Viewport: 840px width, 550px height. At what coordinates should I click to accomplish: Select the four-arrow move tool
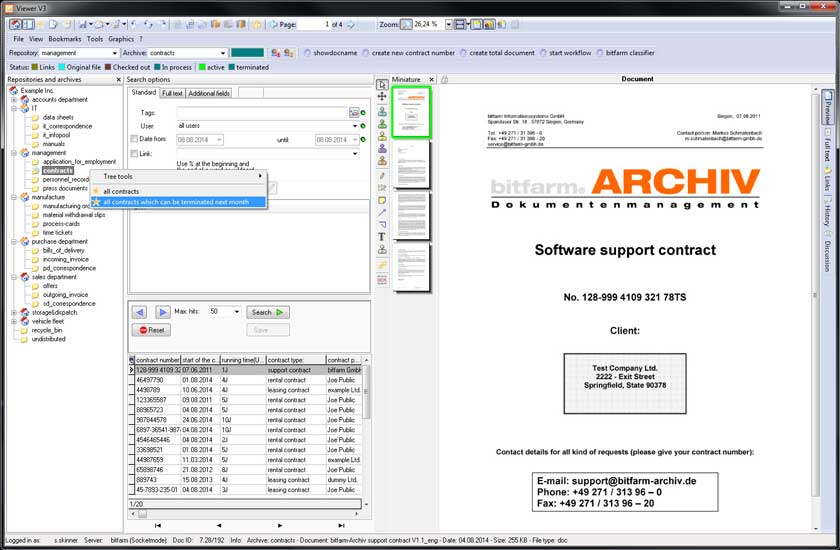[x=382, y=96]
